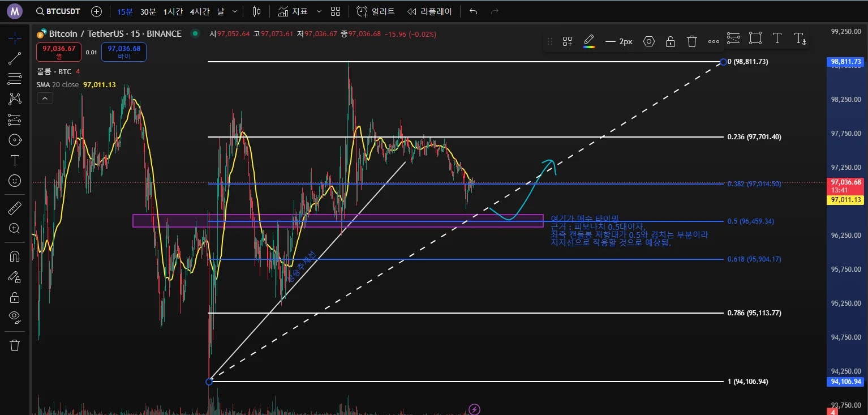Open the forecasting and measurement tools
Image resolution: width=868 pixels, height=415 pixels.
(15, 119)
